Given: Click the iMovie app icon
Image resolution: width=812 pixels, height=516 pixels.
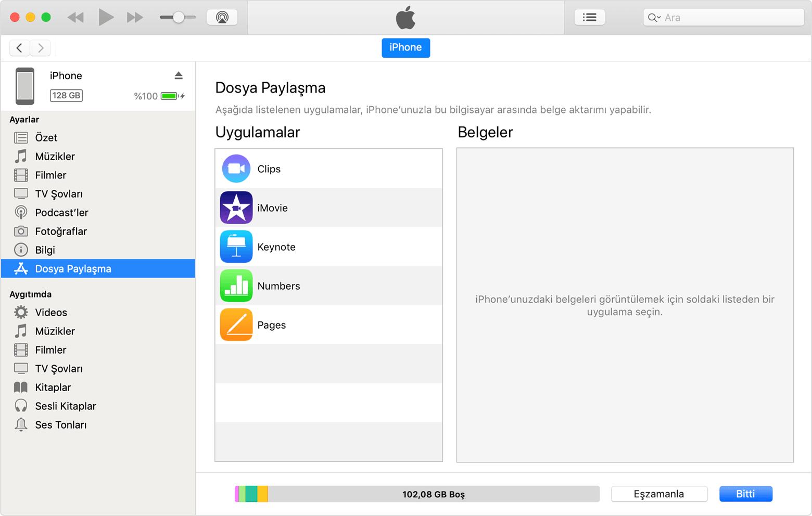Looking at the screenshot, I should (x=236, y=208).
